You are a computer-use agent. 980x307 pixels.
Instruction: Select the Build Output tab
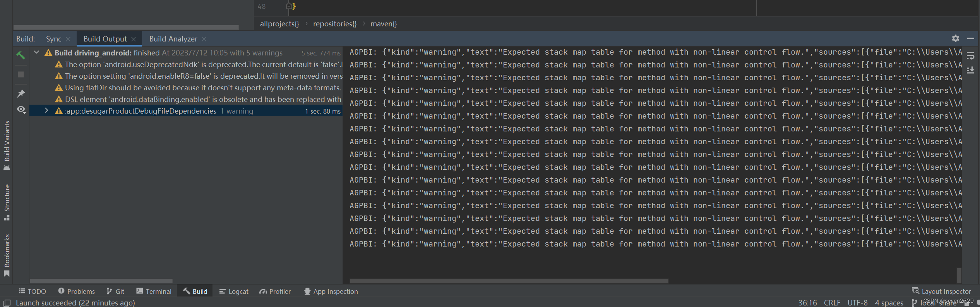[x=105, y=39]
